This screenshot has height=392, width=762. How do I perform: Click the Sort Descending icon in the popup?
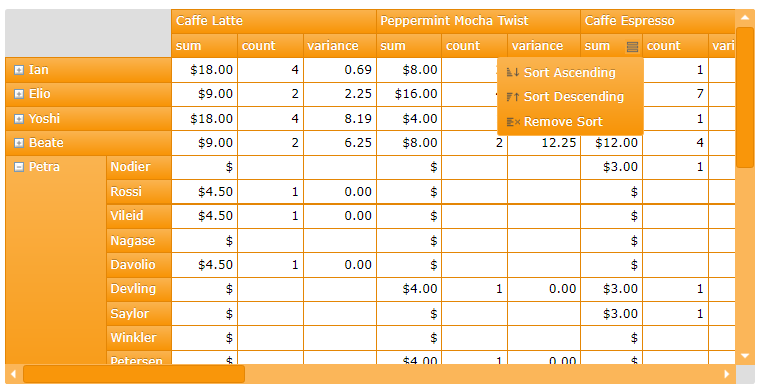point(513,97)
